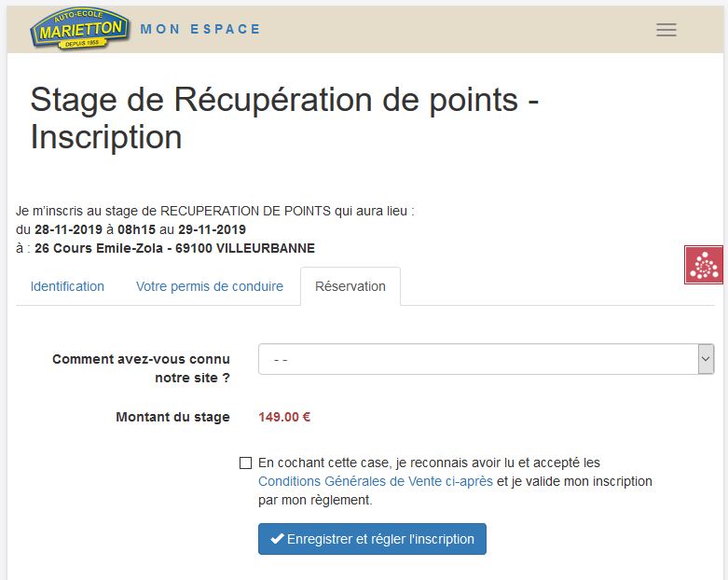The width and height of the screenshot is (728, 580).
Task: Click the Auto-École Marietton logo
Action: (x=78, y=29)
